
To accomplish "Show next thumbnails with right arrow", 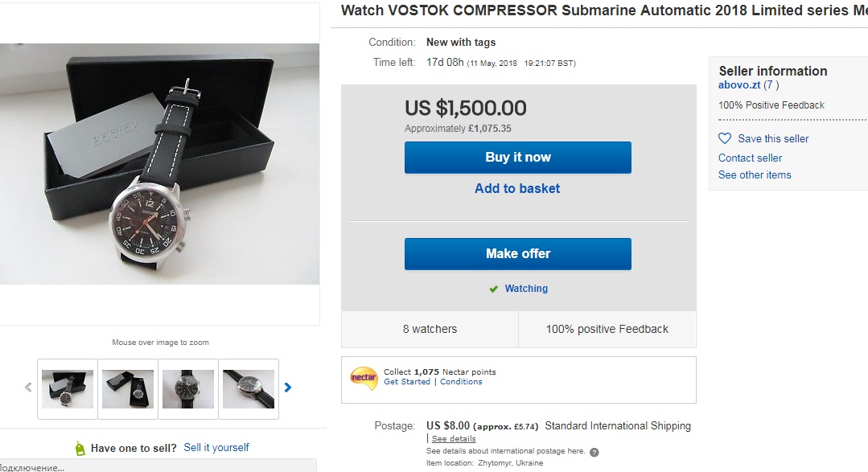I will pyautogui.click(x=288, y=388).
